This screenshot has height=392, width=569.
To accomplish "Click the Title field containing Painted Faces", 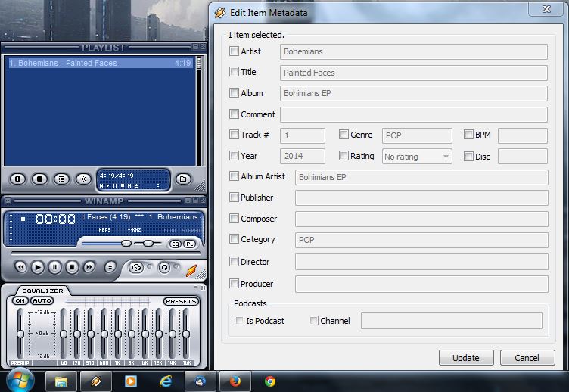I will [414, 73].
